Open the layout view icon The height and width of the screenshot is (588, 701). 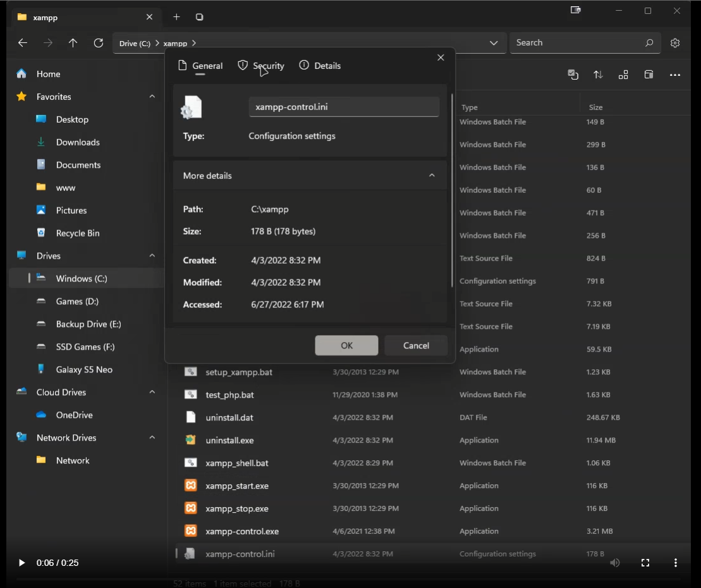(623, 75)
